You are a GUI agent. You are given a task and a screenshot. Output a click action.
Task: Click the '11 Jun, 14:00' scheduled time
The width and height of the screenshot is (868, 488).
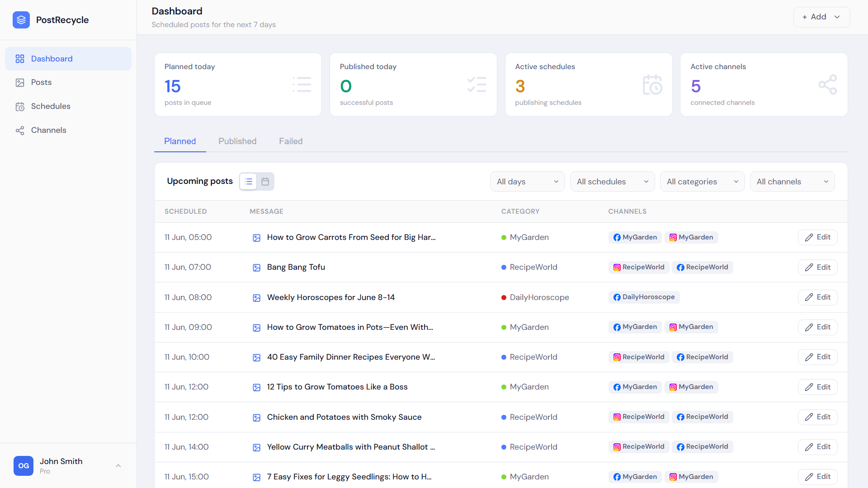(186, 447)
